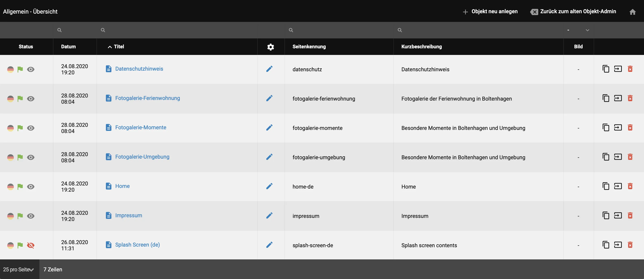
Task: Click the Seitenkennung search filter field
Action: click(339, 30)
